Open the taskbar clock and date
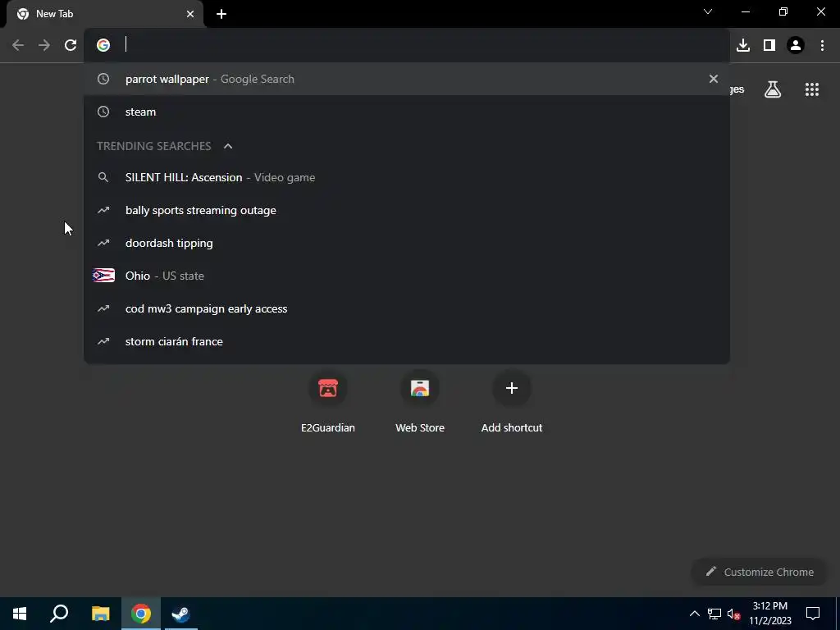This screenshot has height=630, width=840. pos(769,614)
